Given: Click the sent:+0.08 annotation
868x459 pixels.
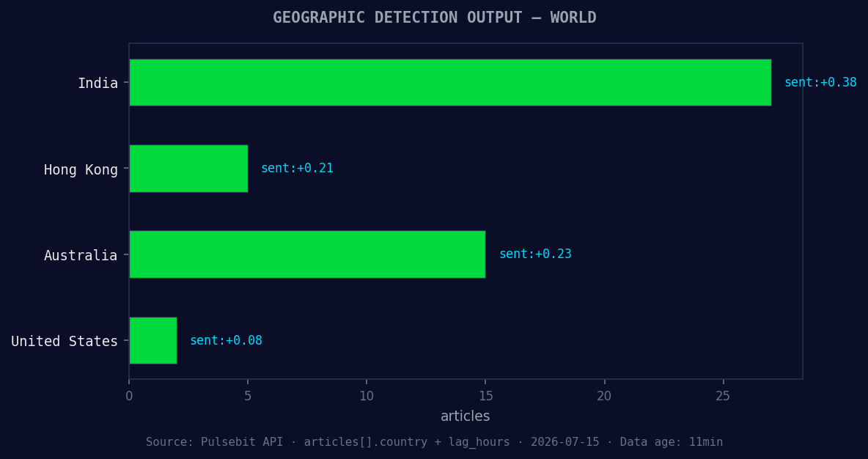Looking at the screenshot, I should pos(226,340).
